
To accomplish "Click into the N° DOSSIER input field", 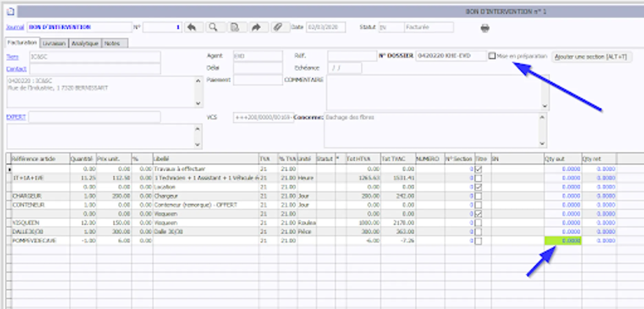I will (450, 56).
